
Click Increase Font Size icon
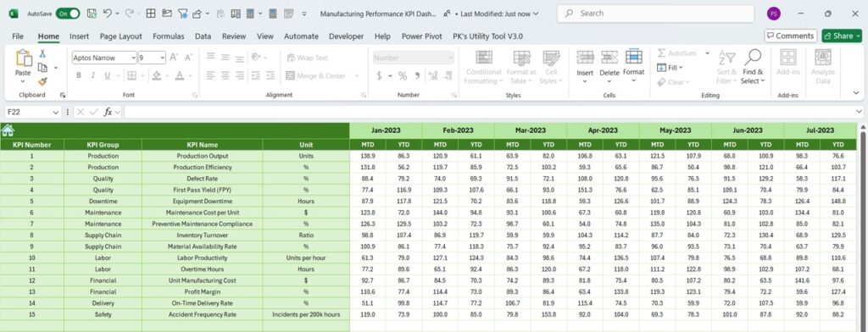(174, 57)
